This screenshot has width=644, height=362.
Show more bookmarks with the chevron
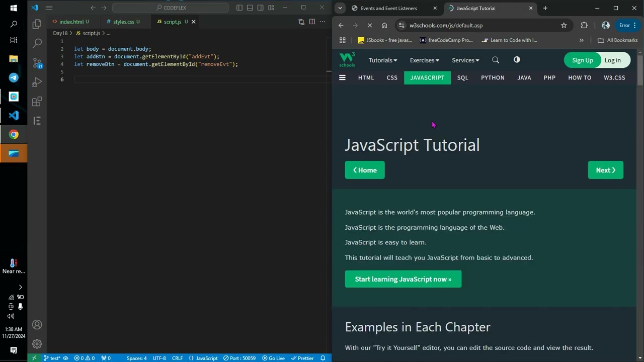(581, 40)
